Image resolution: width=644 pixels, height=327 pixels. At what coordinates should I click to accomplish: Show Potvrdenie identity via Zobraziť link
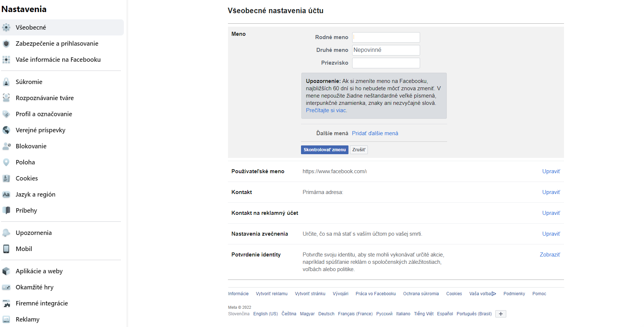tap(550, 255)
